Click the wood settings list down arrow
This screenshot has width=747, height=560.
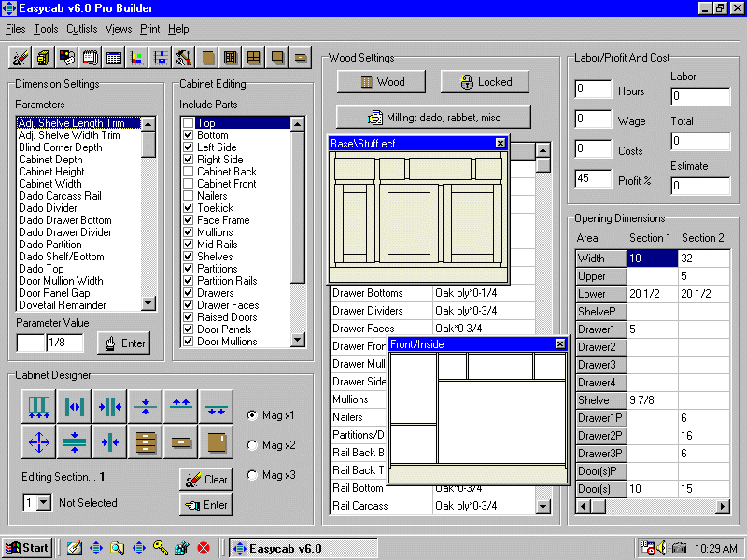click(x=543, y=507)
